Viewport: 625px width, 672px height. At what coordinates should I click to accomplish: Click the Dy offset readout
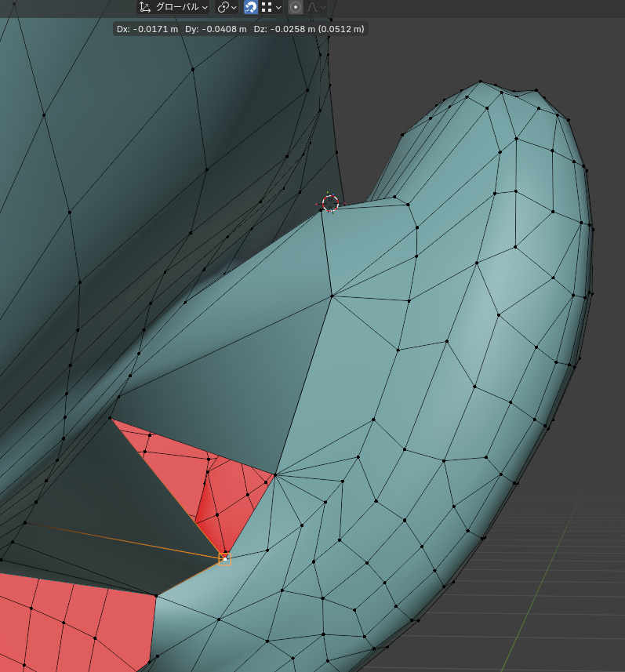216,29
